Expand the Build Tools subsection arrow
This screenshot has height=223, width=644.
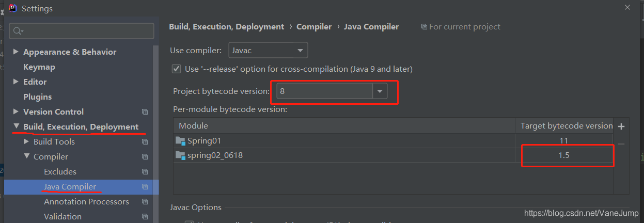tap(26, 141)
